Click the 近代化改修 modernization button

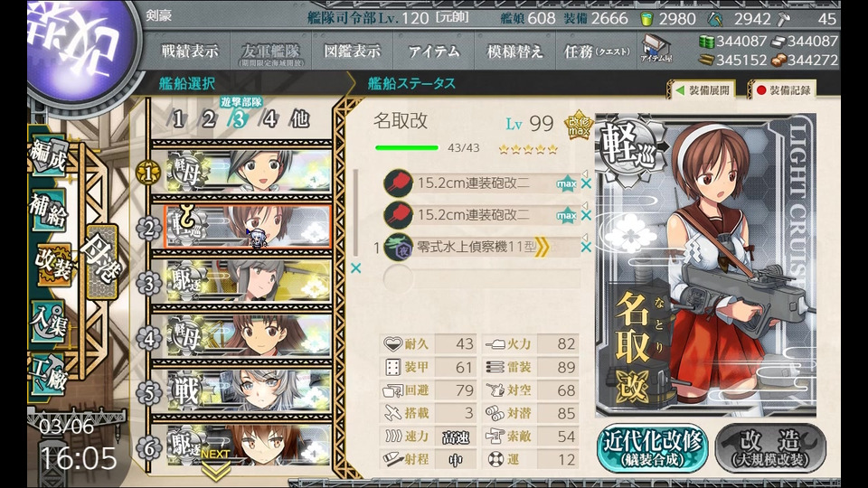tap(652, 449)
